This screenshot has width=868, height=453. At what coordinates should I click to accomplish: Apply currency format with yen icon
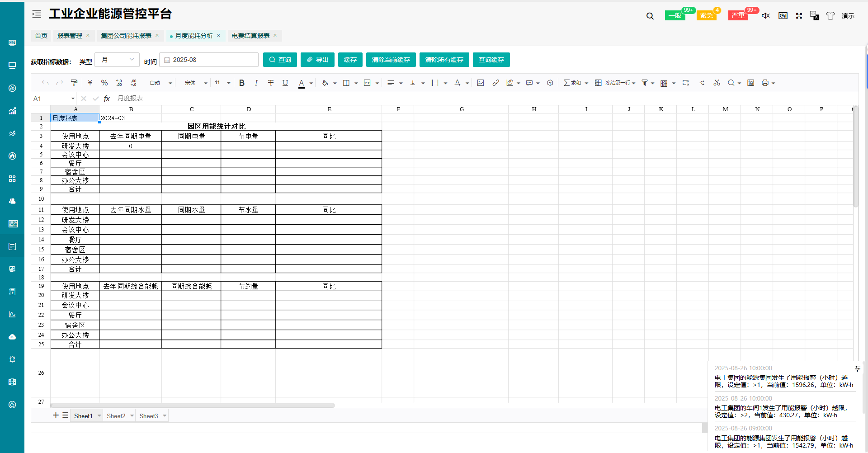(x=90, y=83)
